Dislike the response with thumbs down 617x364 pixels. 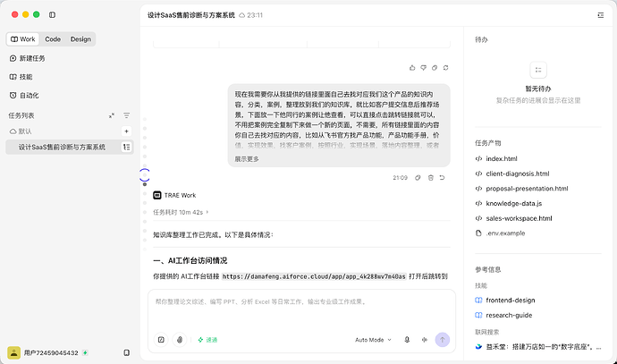(x=423, y=68)
